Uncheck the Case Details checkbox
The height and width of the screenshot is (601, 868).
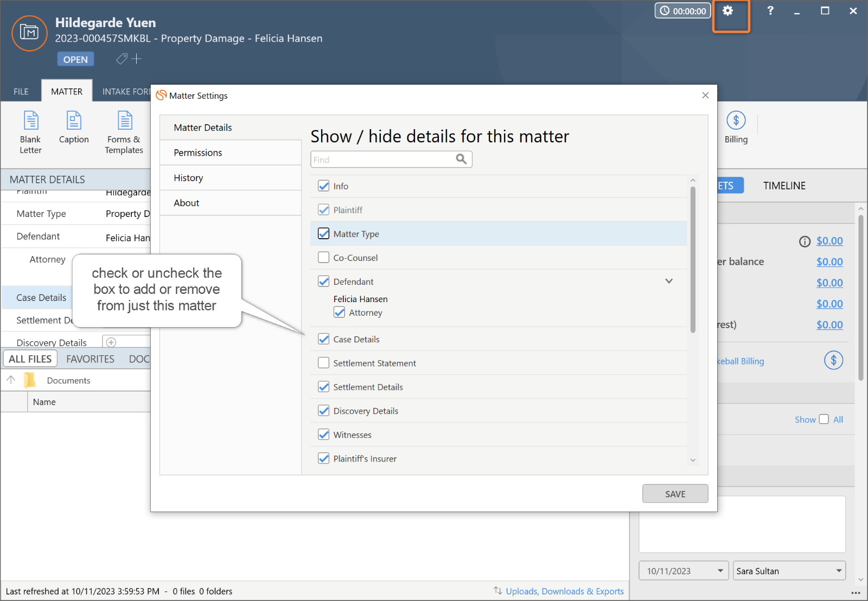click(x=324, y=339)
